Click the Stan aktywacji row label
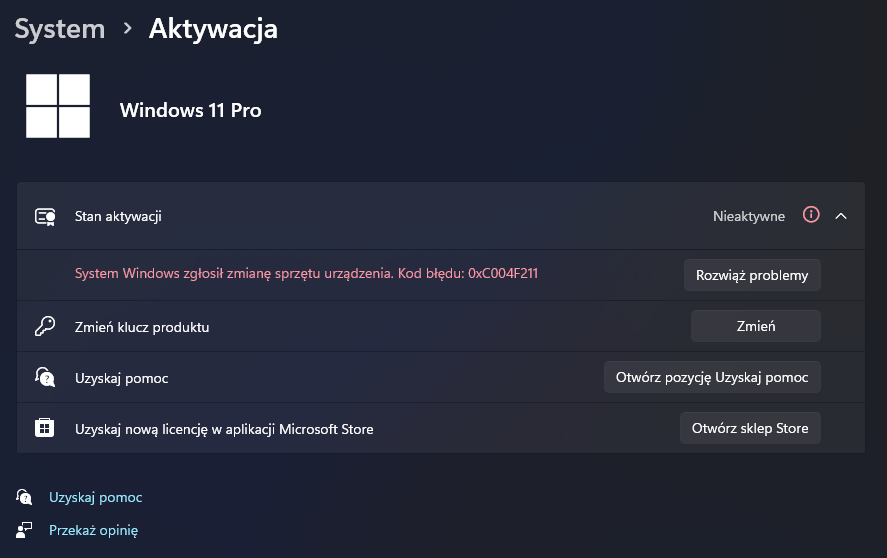 coord(118,216)
